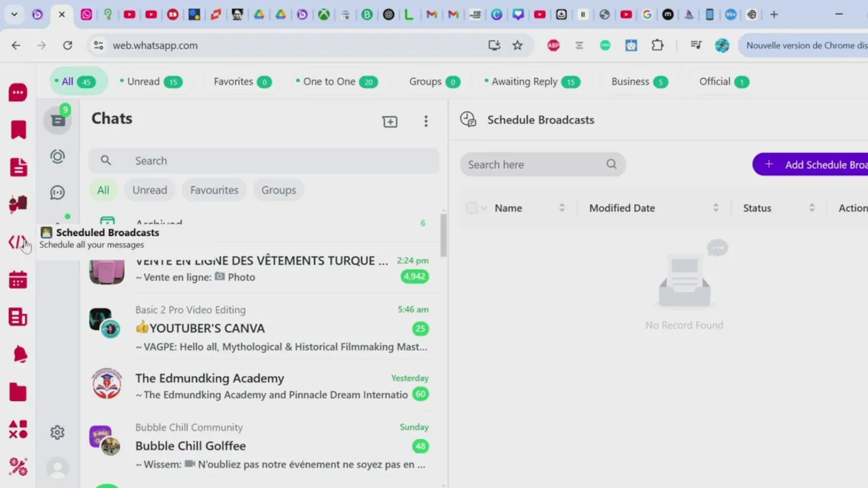The image size is (868, 488).
Task: Open Bubble Chill Golffee chat
Action: [x=264, y=445]
